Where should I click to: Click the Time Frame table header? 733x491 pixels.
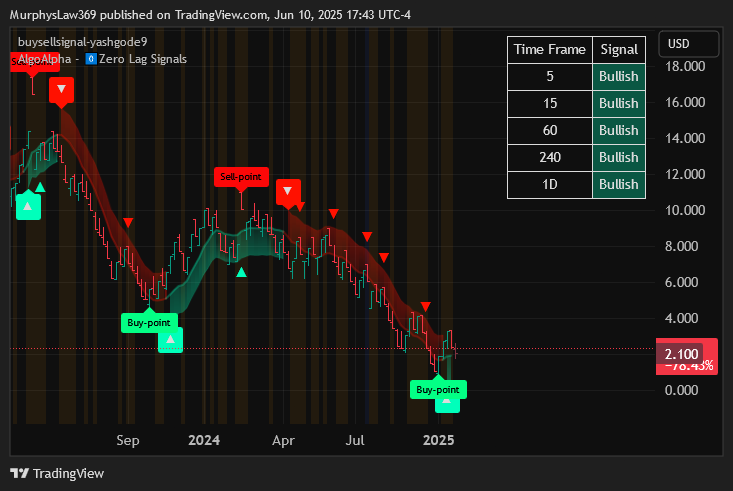[550, 50]
